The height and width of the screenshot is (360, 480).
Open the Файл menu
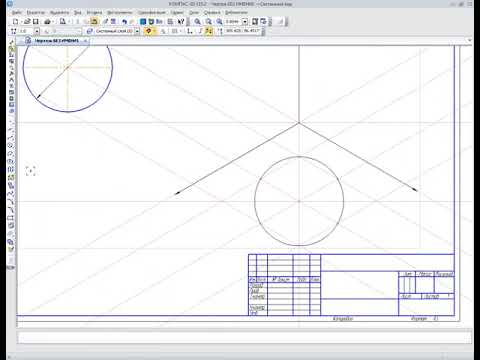click(x=17, y=12)
